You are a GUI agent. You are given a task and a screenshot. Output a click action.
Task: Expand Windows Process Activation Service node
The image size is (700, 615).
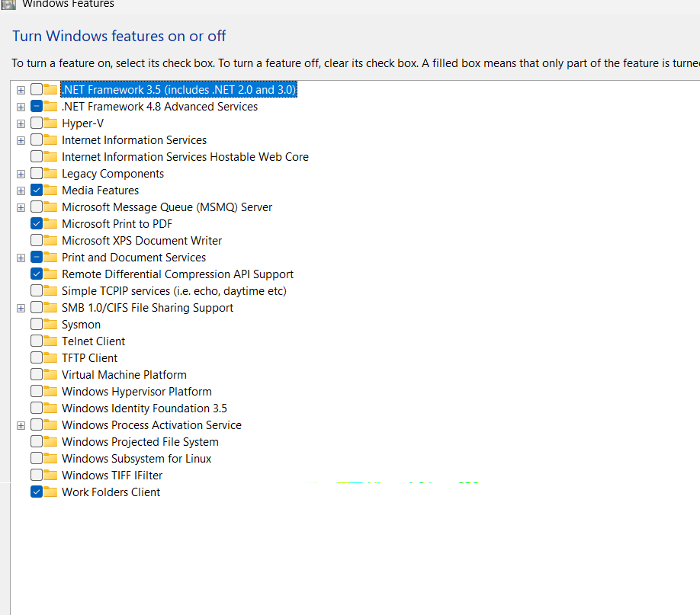(x=21, y=426)
